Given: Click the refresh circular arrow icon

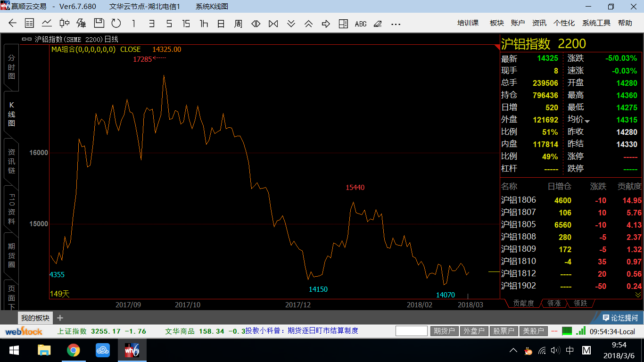Looking at the screenshot, I should 116,23.
